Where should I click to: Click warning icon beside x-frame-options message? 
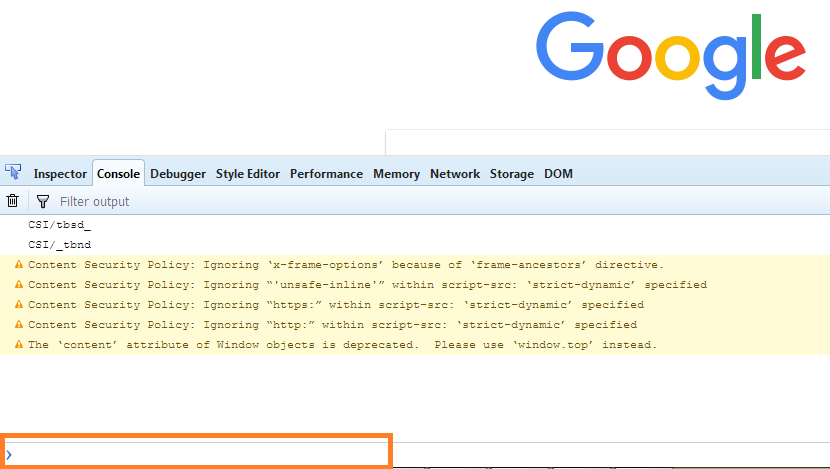point(19,264)
